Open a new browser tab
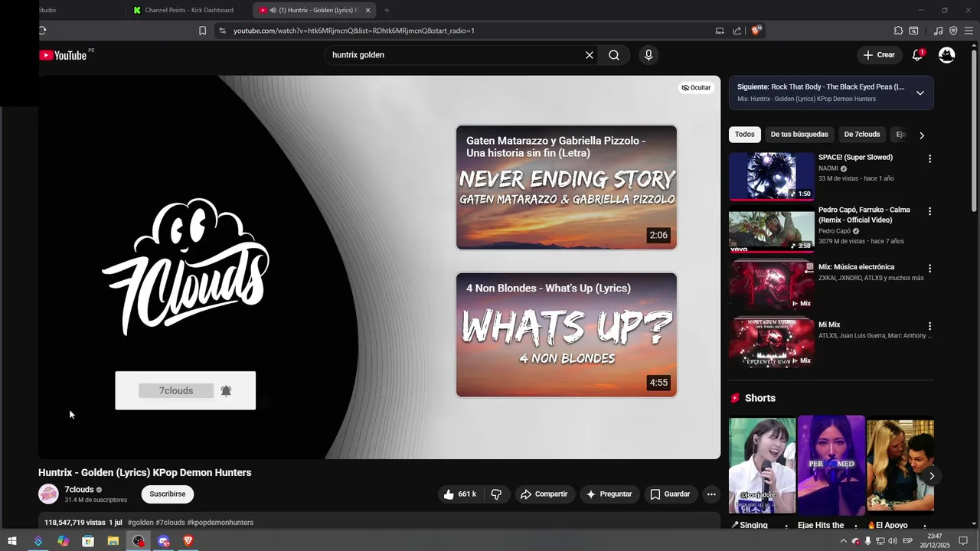This screenshot has height=551, width=980. point(387,10)
